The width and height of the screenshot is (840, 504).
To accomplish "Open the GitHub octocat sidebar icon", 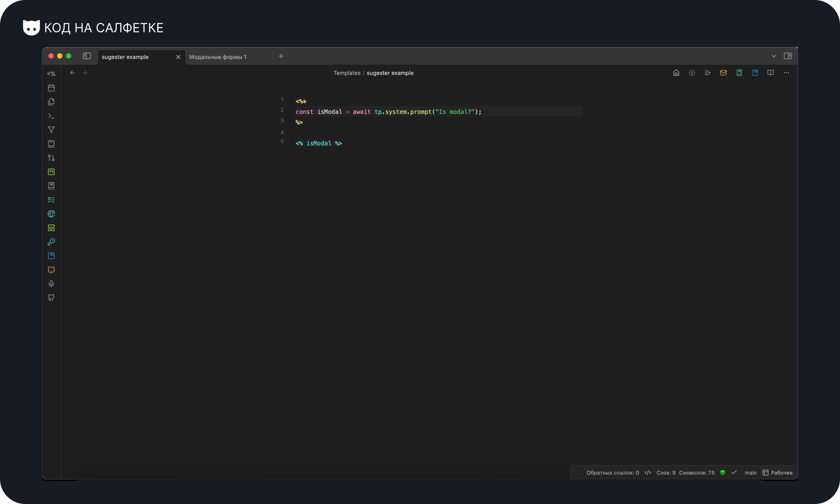I will click(x=51, y=298).
